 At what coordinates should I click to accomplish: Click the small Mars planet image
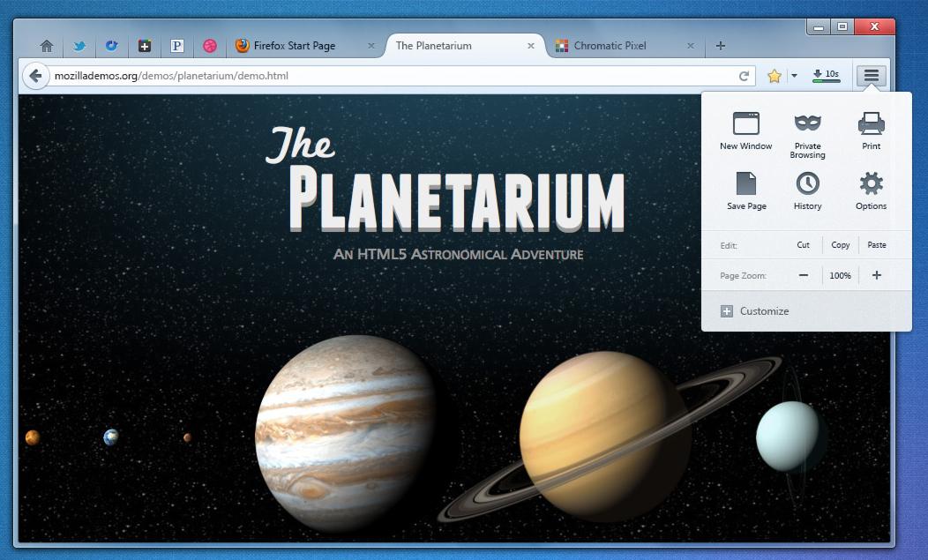click(187, 438)
